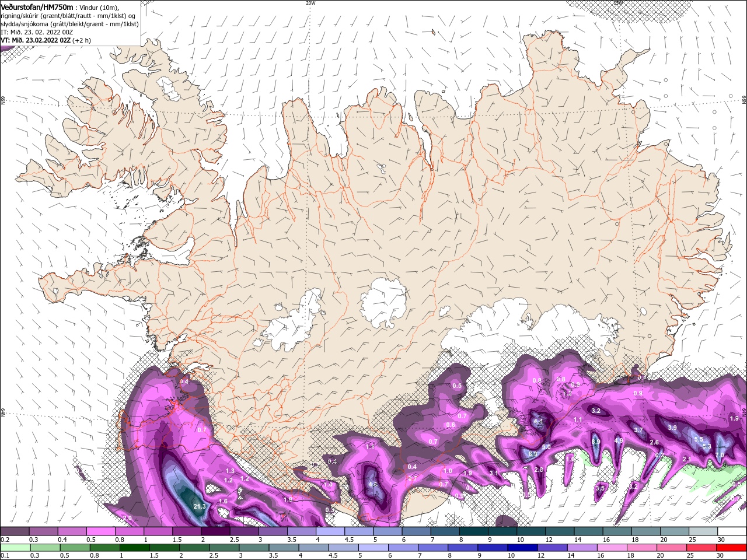This screenshot has height=560, width=747.
Task: Select the 'IT: Mið. 23. 02. 2022 00Z' line
Action: click(x=37, y=32)
